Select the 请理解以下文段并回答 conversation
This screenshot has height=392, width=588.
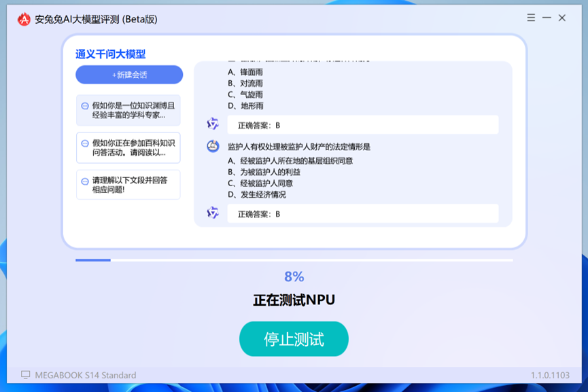[126, 184]
